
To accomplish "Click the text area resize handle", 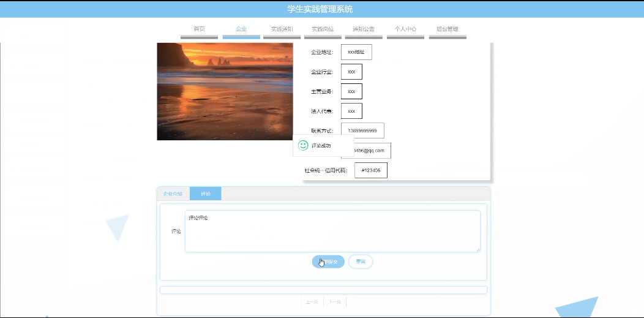I will pos(478,250).
